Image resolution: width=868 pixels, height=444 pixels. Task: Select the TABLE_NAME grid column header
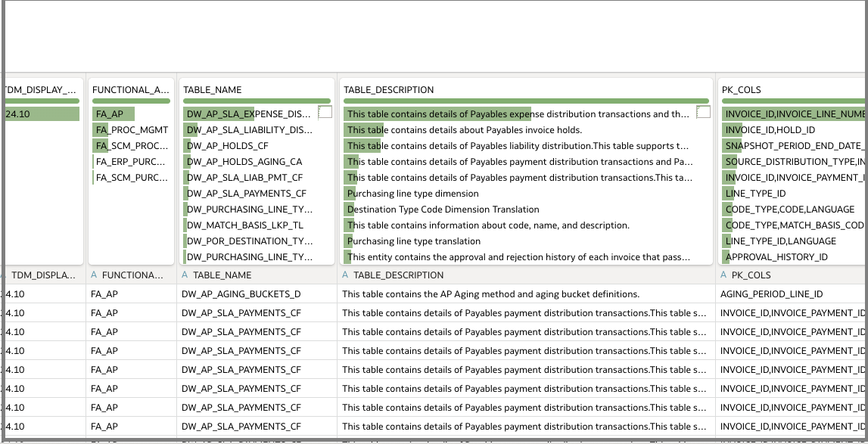222,275
